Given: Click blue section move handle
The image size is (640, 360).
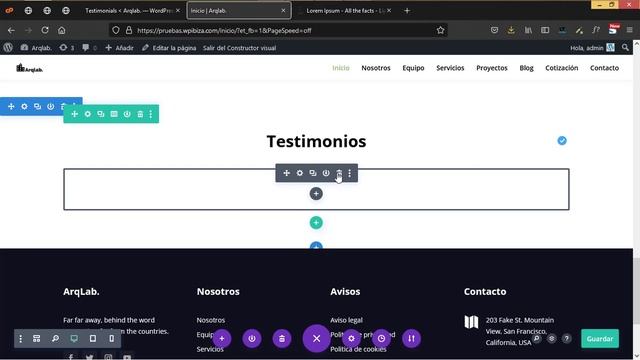Looking at the screenshot, I should click(11, 106).
